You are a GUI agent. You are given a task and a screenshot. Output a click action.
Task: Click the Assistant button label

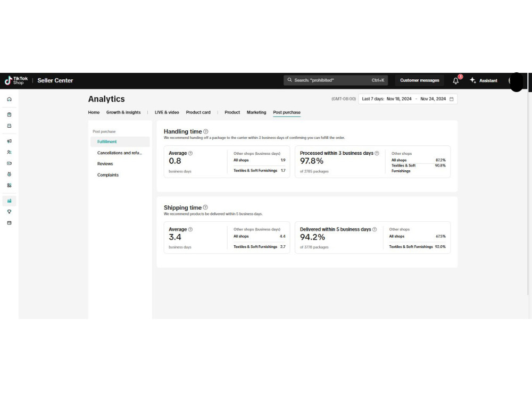click(488, 81)
